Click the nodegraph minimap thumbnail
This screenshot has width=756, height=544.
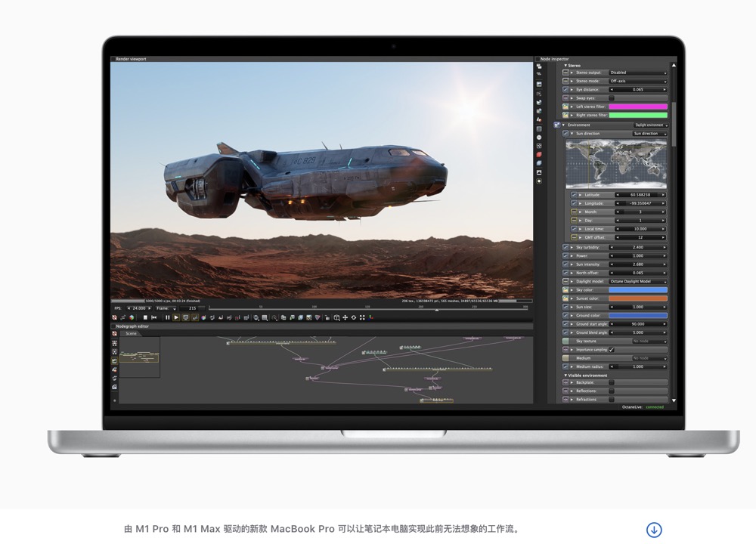click(140, 357)
